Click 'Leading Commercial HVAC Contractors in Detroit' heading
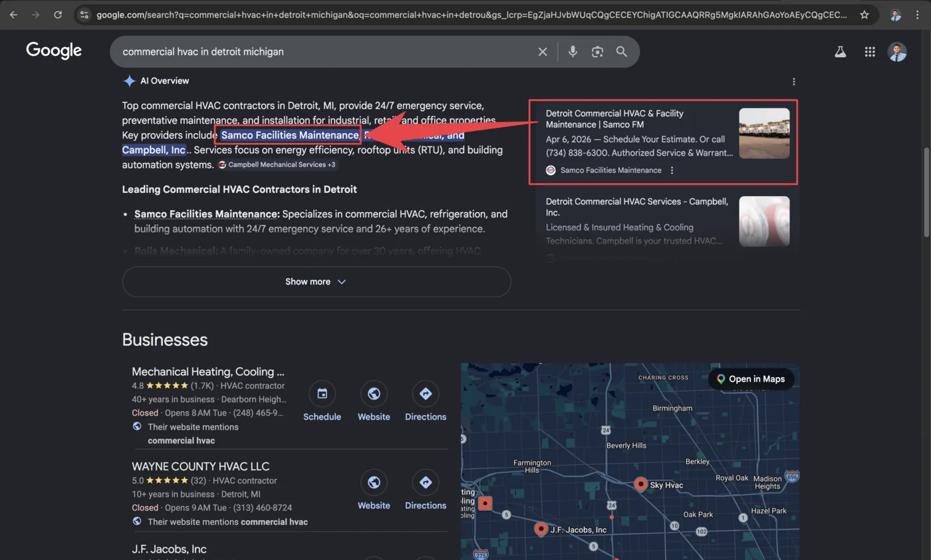This screenshot has width=931, height=560. [x=239, y=190]
